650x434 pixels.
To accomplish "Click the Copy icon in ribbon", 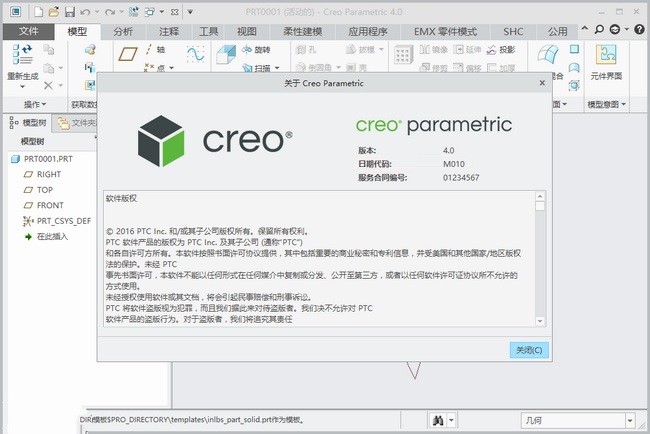I will click(49, 49).
